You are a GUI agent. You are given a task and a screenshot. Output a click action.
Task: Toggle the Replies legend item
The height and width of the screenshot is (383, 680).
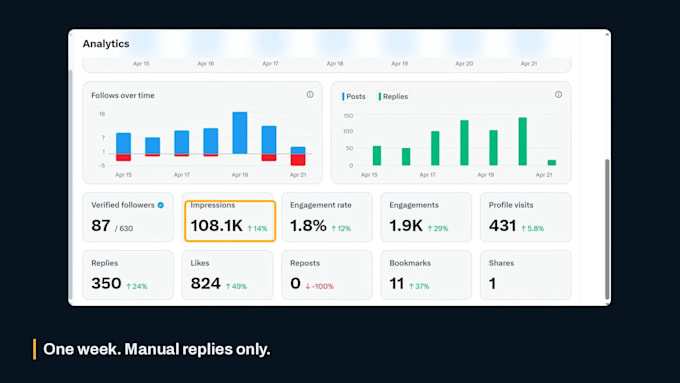(393, 96)
